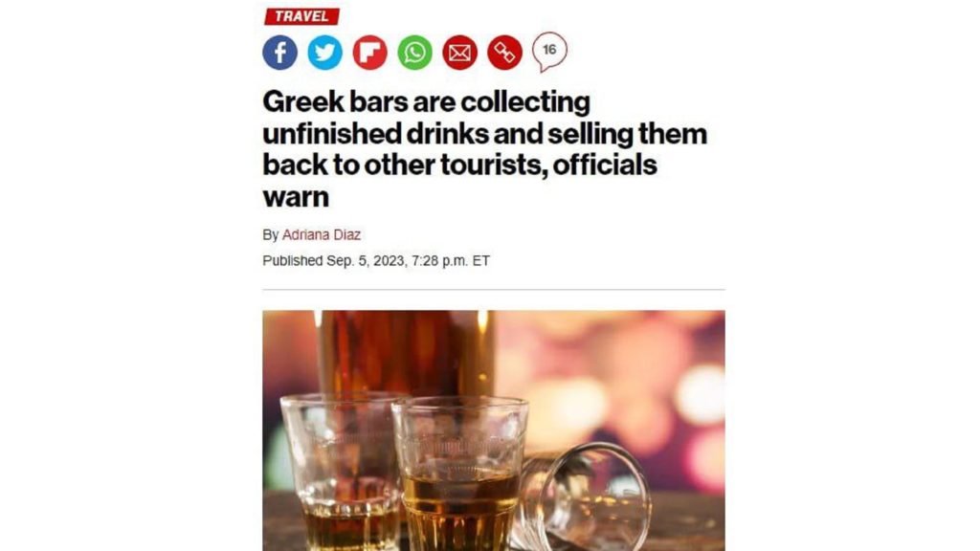Click the divider line under the byline
Image resolution: width=980 pixels, height=551 pixels.
pyautogui.click(x=494, y=289)
